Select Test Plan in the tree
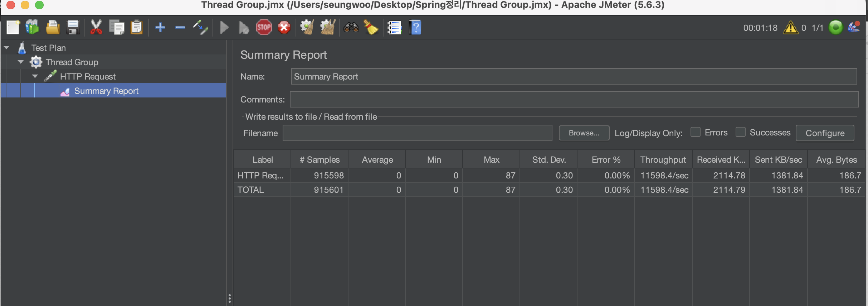868x306 pixels. pos(49,48)
